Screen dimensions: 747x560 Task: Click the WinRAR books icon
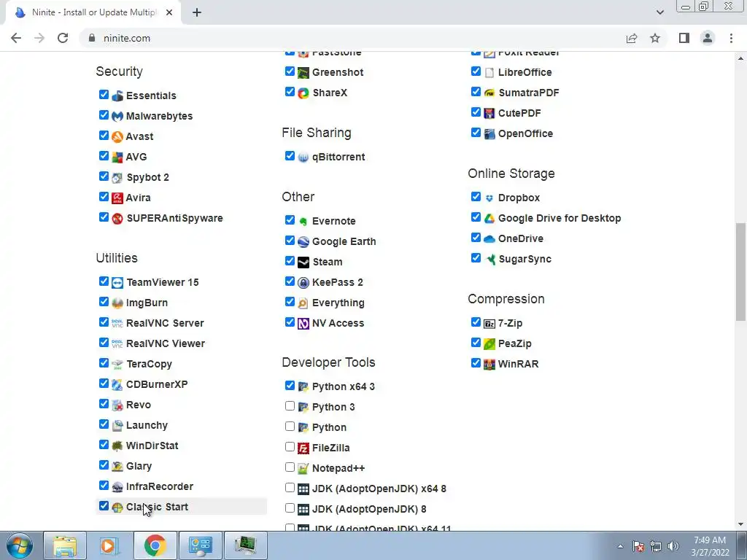click(x=489, y=365)
